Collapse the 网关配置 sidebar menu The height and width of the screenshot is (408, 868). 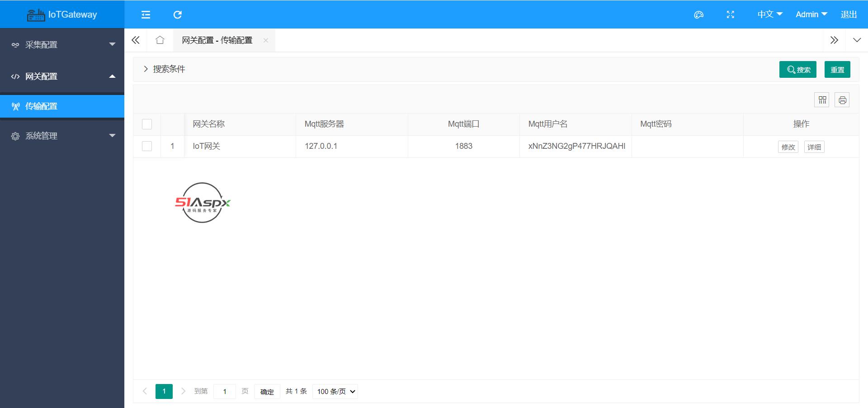tap(62, 76)
